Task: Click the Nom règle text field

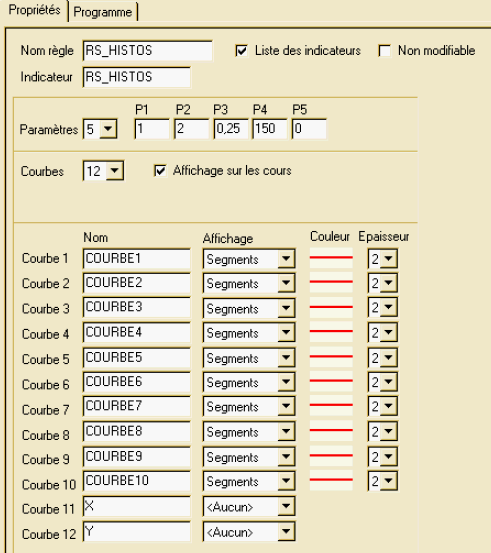Action: point(148,50)
